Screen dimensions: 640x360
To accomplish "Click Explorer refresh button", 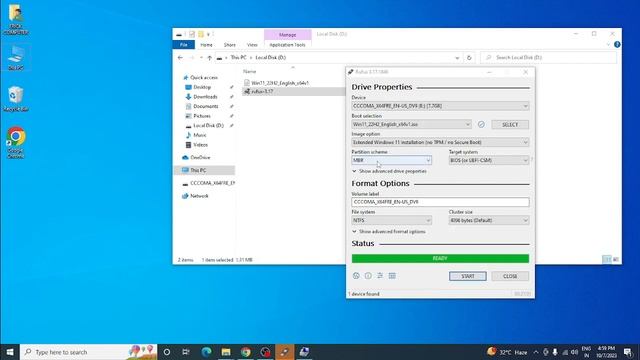I will coord(469,58).
